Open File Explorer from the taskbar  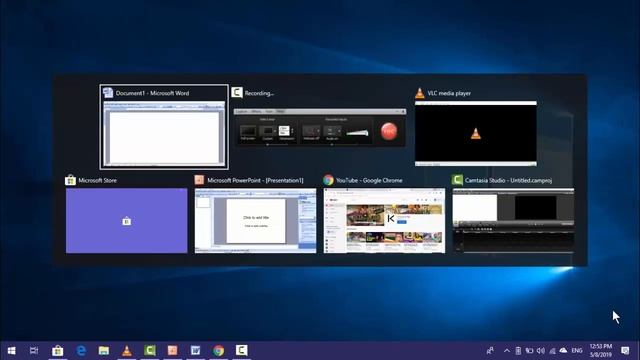point(104,351)
